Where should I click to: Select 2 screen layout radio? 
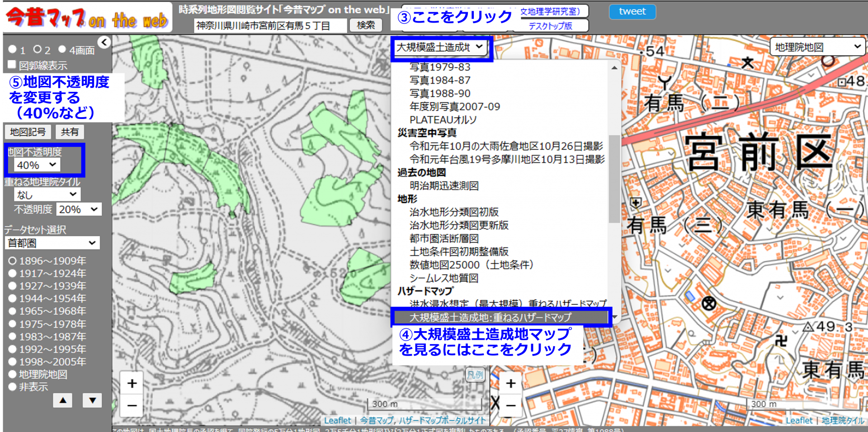pyautogui.click(x=37, y=49)
